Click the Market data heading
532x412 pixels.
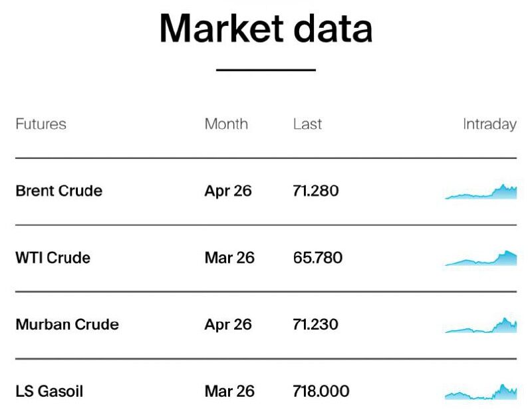tap(266, 29)
